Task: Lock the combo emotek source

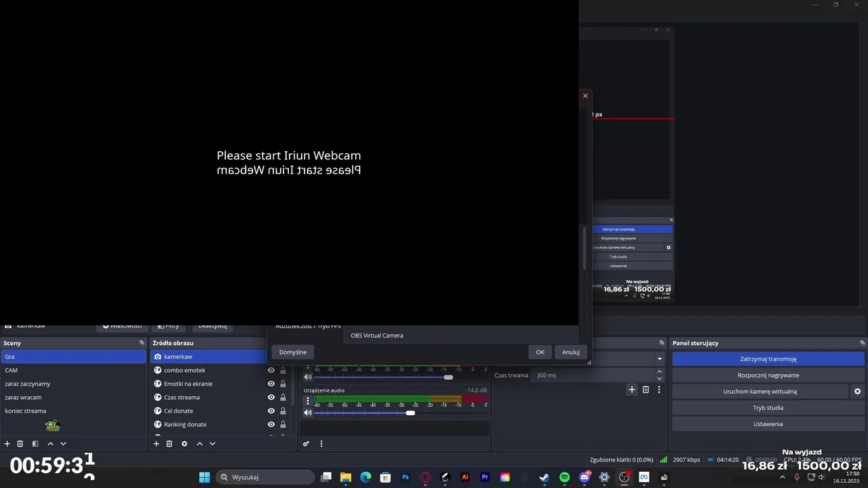Action: (x=283, y=370)
